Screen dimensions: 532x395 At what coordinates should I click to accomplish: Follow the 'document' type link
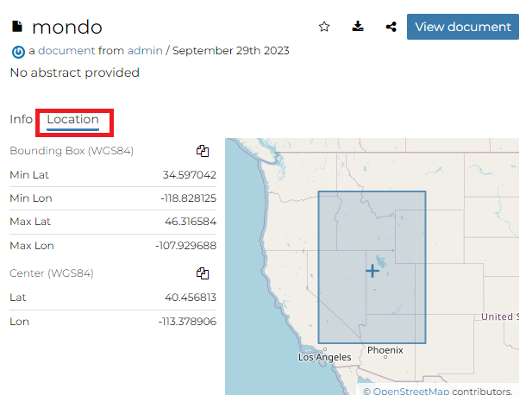[66, 51]
